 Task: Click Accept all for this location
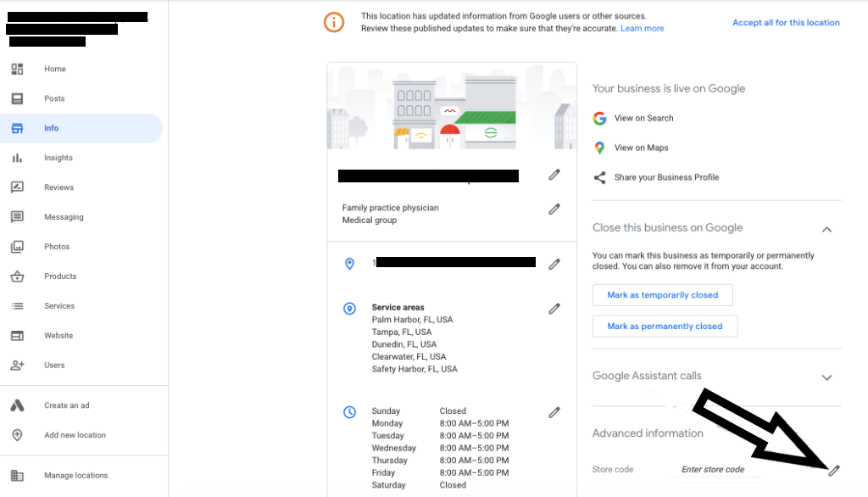pos(786,23)
